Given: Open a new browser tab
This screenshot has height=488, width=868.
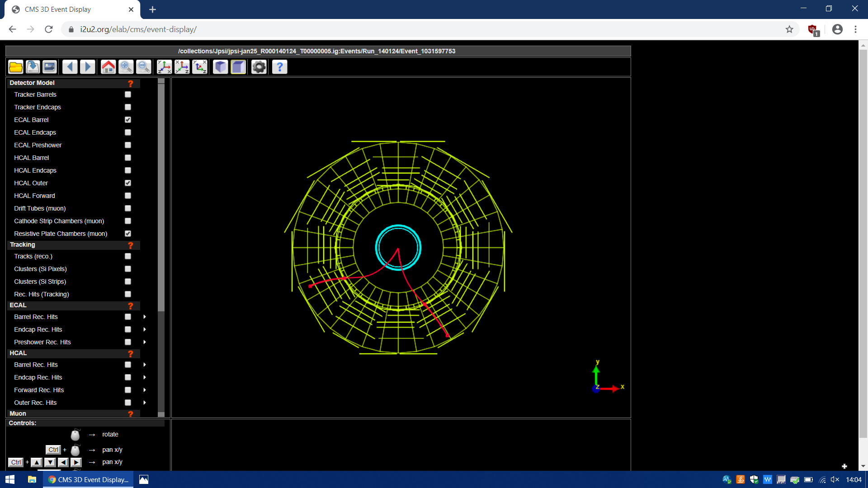Looking at the screenshot, I should coord(152,9).
